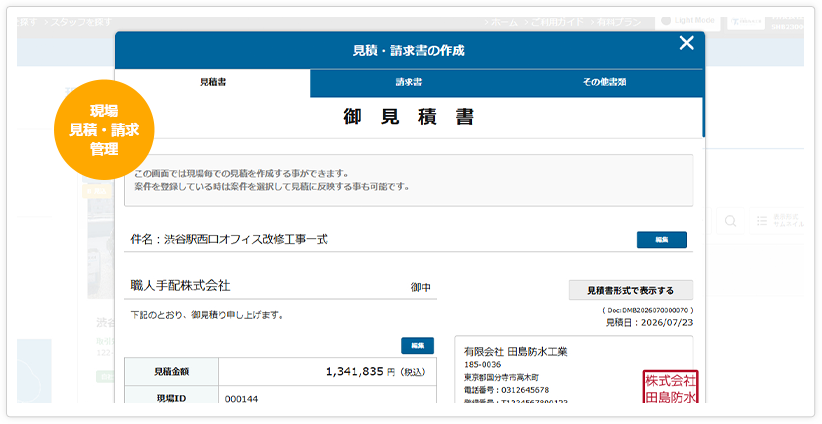Click 見積書形式で表示する button
822x424 pixels.
tap(631, 290)
